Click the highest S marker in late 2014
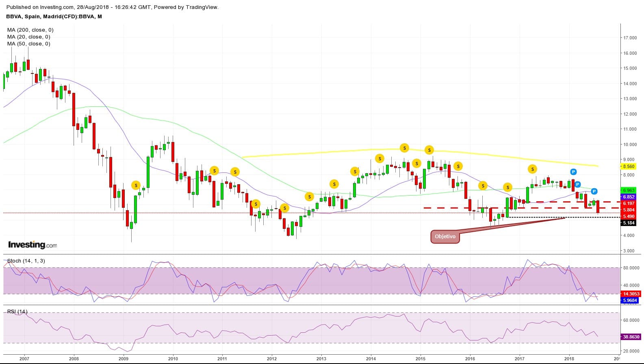The width and height of the screenshot is (644, 364). [404, 148]
